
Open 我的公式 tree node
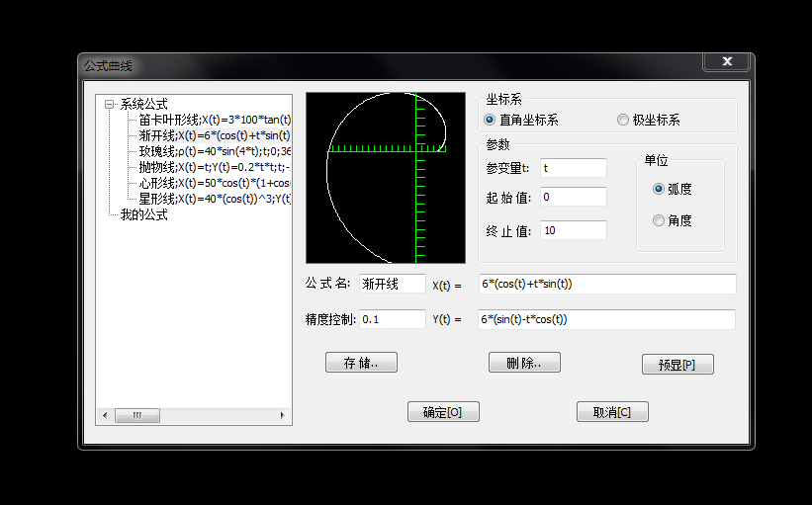pyautogui.click(x=143, y=214)
